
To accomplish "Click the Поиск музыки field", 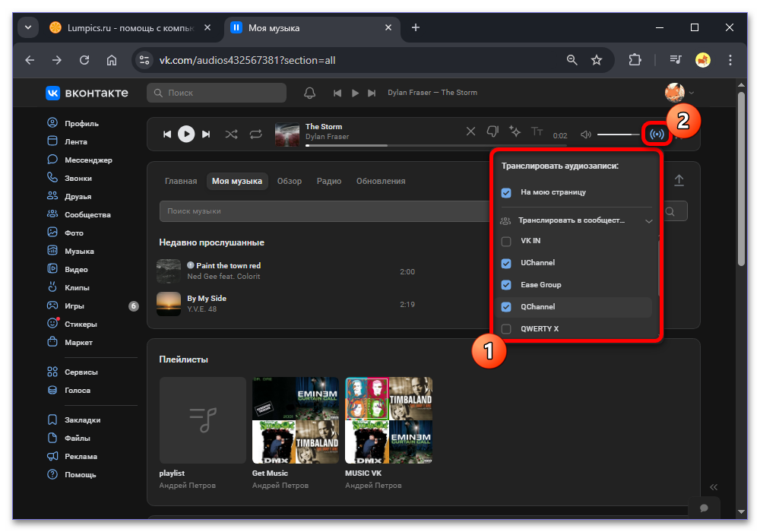I will point(325,211).
